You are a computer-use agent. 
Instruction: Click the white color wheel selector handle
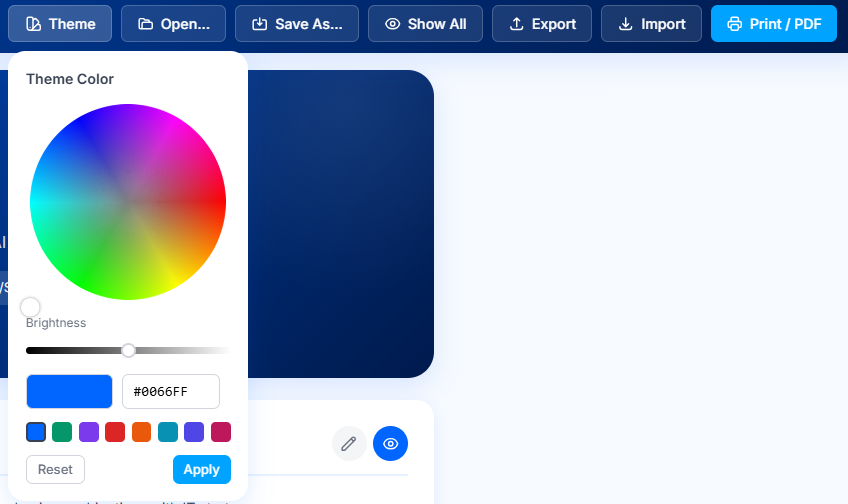tap(30, 307)
